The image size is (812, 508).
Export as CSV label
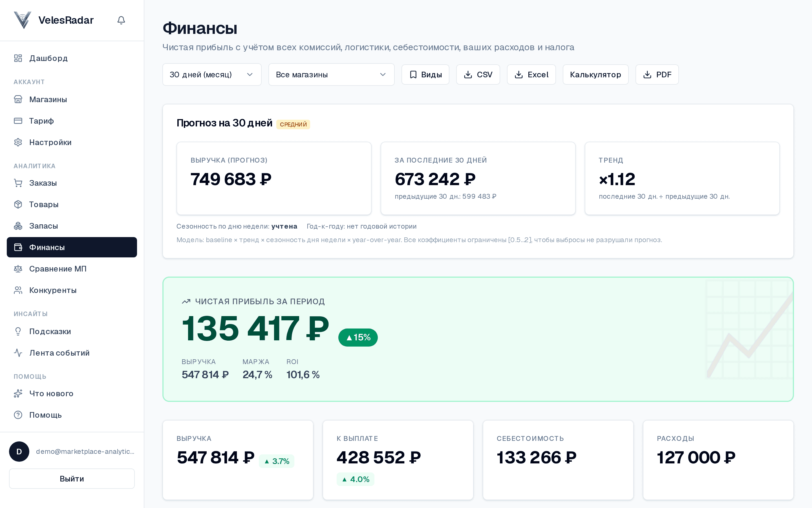tap(484, 75)
